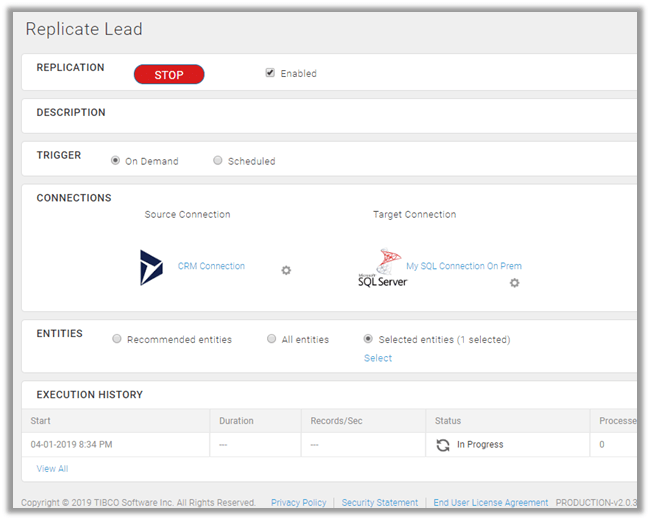Choose the All entities option

pos(272,339)
